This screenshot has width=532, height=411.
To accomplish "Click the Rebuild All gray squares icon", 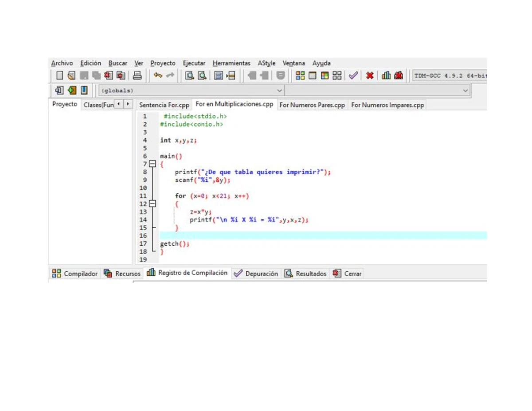I will [x=337, y=76].
